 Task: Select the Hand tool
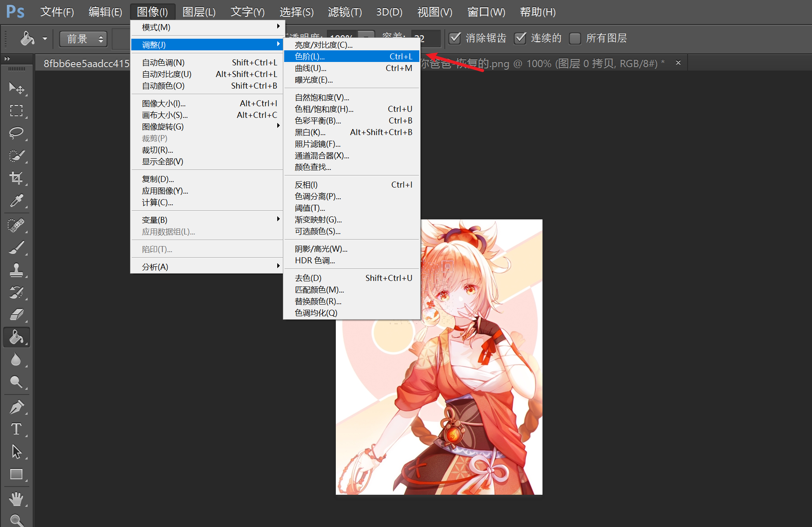pos(16,499)
